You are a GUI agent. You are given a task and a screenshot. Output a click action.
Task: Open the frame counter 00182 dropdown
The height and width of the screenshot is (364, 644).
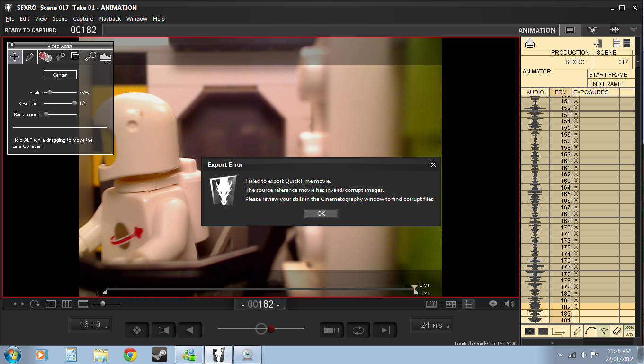point(261,304)
